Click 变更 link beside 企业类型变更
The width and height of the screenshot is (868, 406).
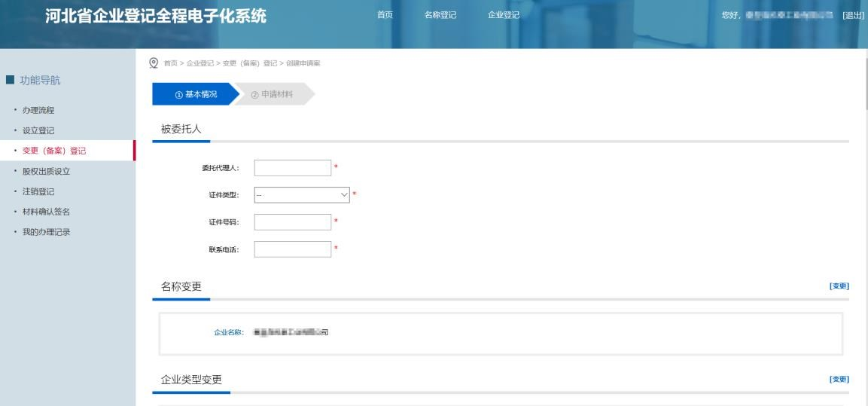839,379
